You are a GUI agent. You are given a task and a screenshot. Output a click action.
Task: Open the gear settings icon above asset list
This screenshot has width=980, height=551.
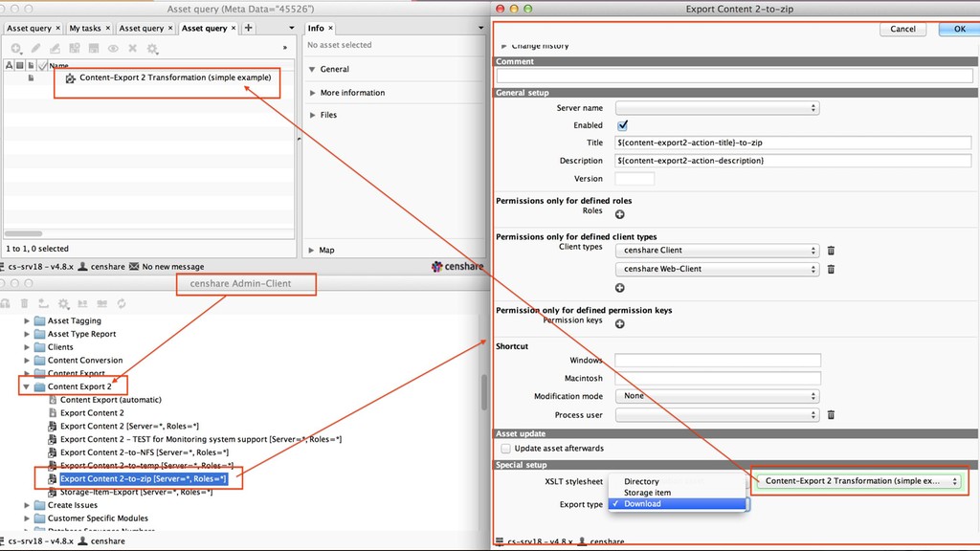(x=152, y=48)
